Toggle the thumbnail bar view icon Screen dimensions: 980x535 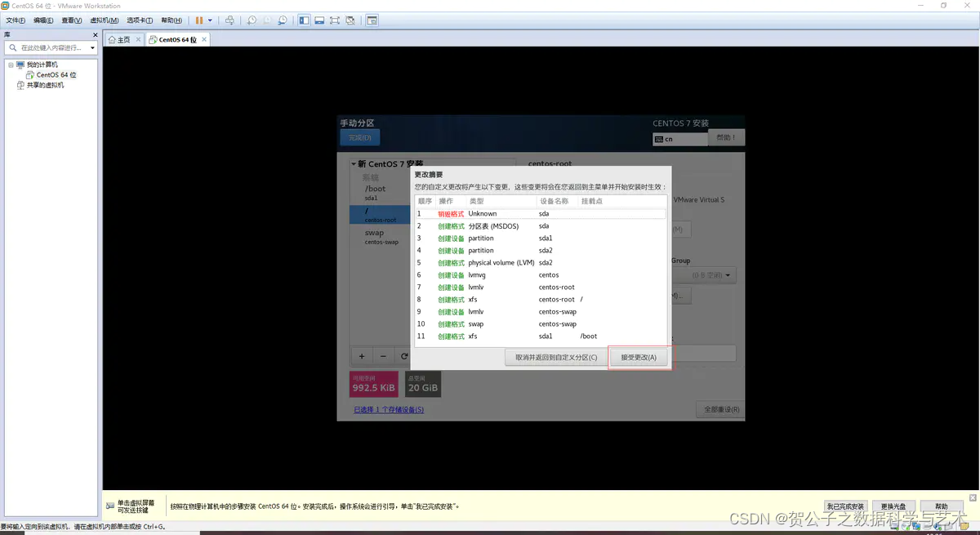319,20
